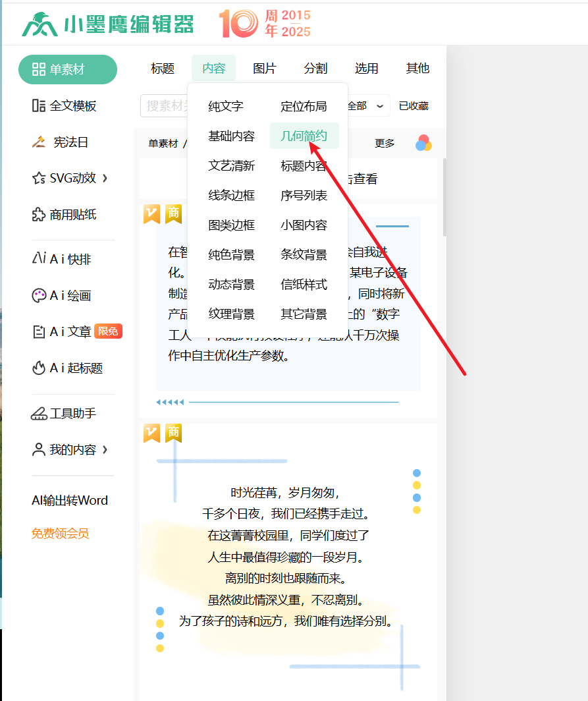Click the 小墨鹰编辑器 eagle logo
Image resolution: width=588 pixels, height=701 pixels.
coord(40,24)
